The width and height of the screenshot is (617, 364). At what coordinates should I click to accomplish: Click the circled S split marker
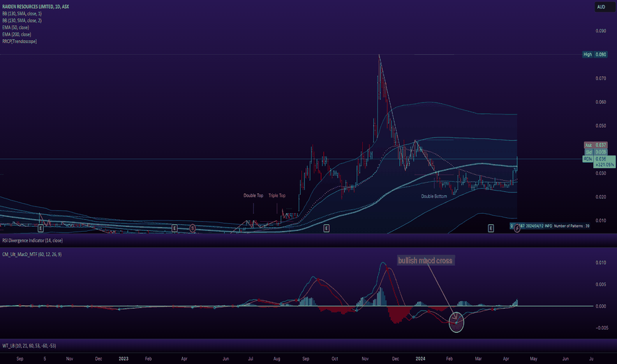point(193,228)
